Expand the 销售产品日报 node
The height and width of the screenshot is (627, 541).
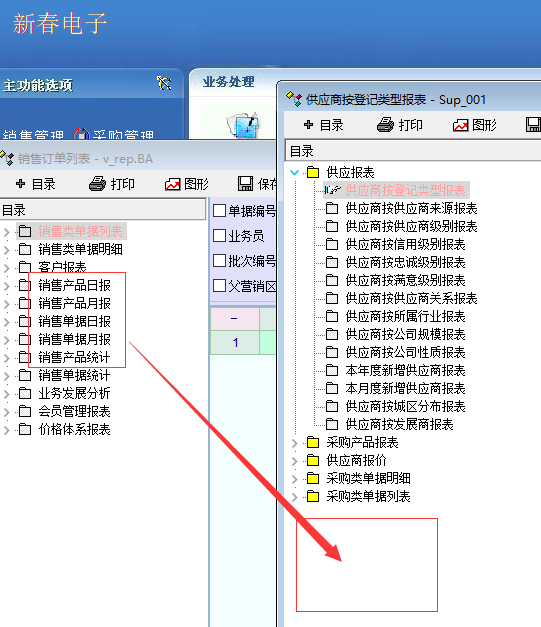(6, 286)
